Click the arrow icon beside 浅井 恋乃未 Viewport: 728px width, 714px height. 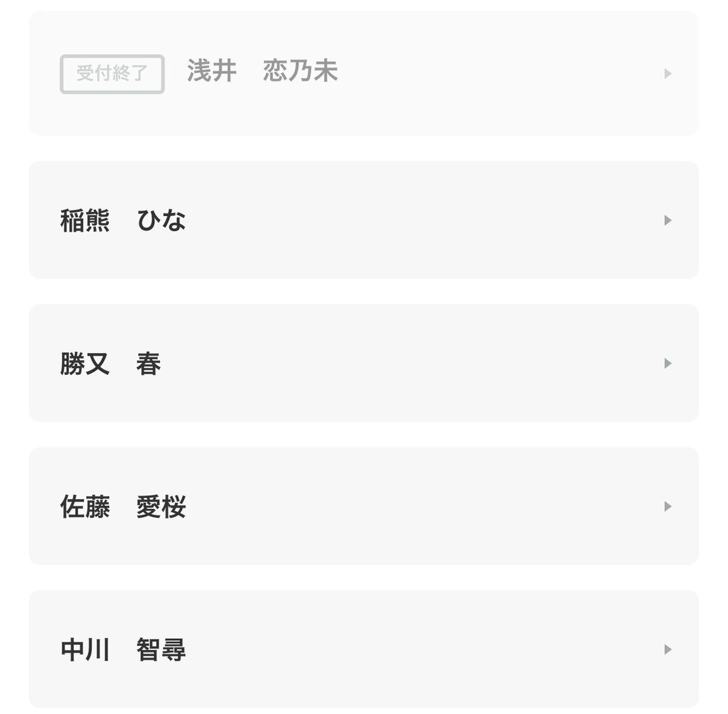tap(667, 74)
